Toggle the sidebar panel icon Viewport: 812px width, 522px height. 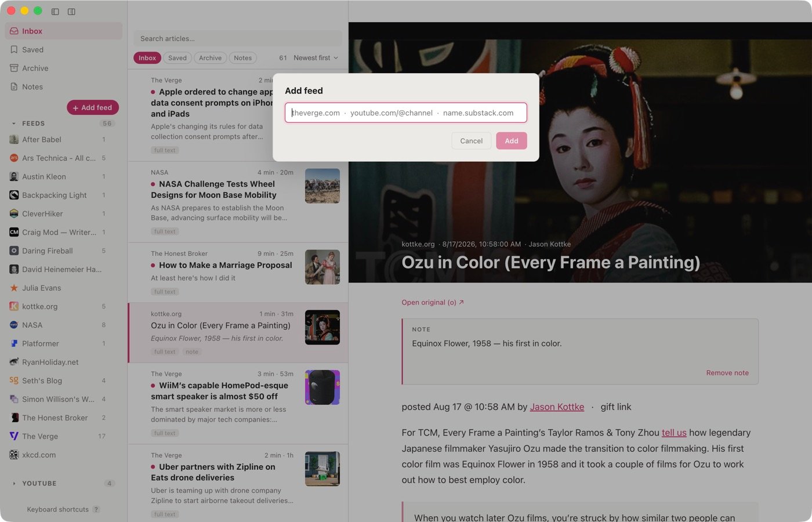[55, 12]
